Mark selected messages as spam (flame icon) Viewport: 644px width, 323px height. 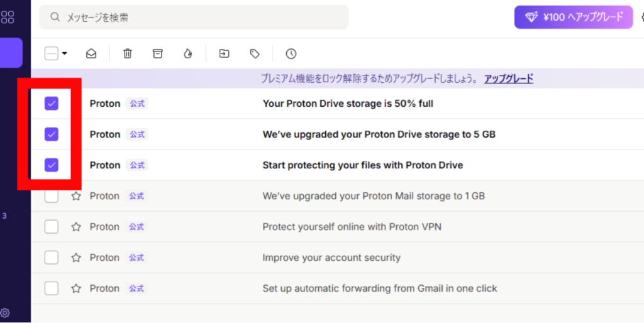[x=187, y=54]
